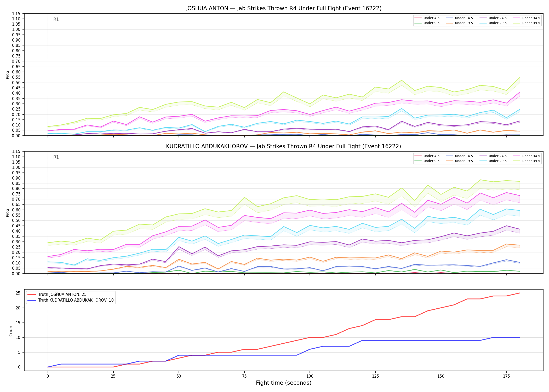Click the '75' tick on fight time axis
The image size is (549, 392).
point(244,376)
